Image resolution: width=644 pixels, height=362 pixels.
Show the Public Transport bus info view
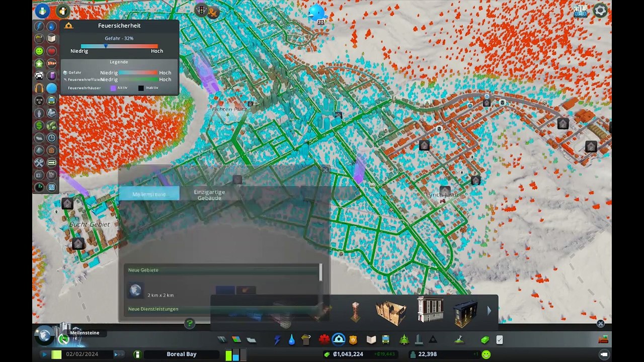[x=51, y=100]
